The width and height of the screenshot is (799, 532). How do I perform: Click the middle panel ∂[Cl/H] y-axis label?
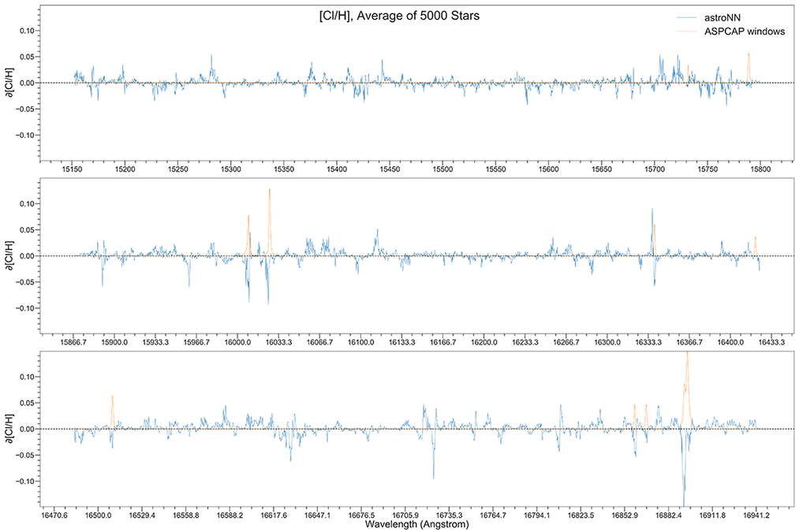(9, 255)
